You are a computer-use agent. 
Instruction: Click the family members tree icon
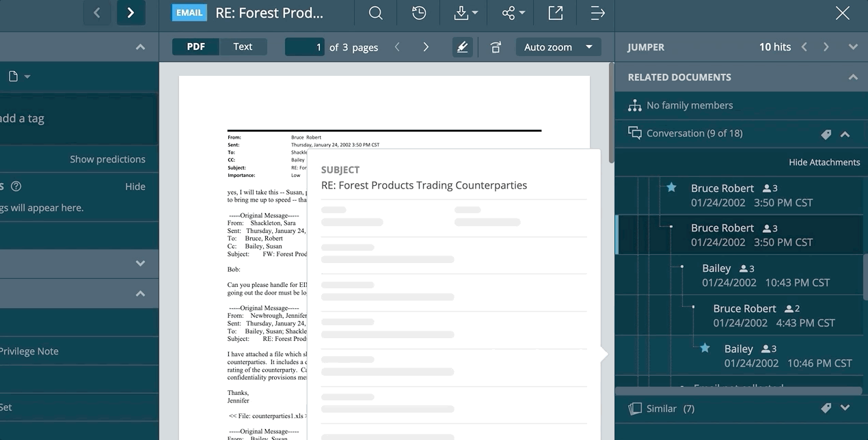pos(635,105)
